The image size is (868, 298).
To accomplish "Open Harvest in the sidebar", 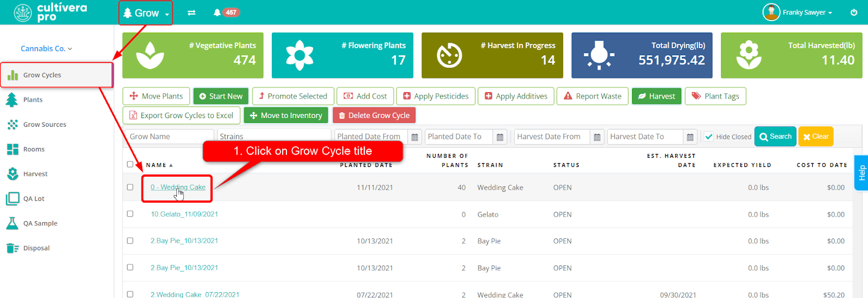I will 35,174.
